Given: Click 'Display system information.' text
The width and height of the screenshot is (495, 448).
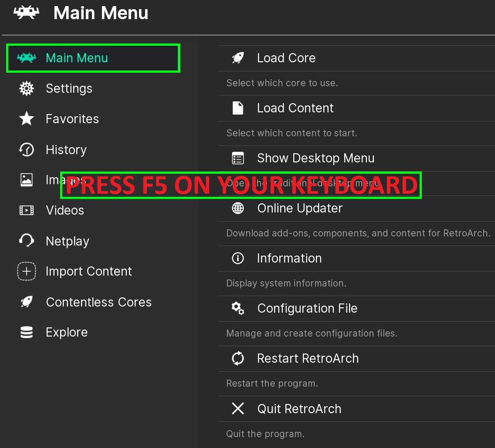Looking at the screenshot, I should (286, 283).
